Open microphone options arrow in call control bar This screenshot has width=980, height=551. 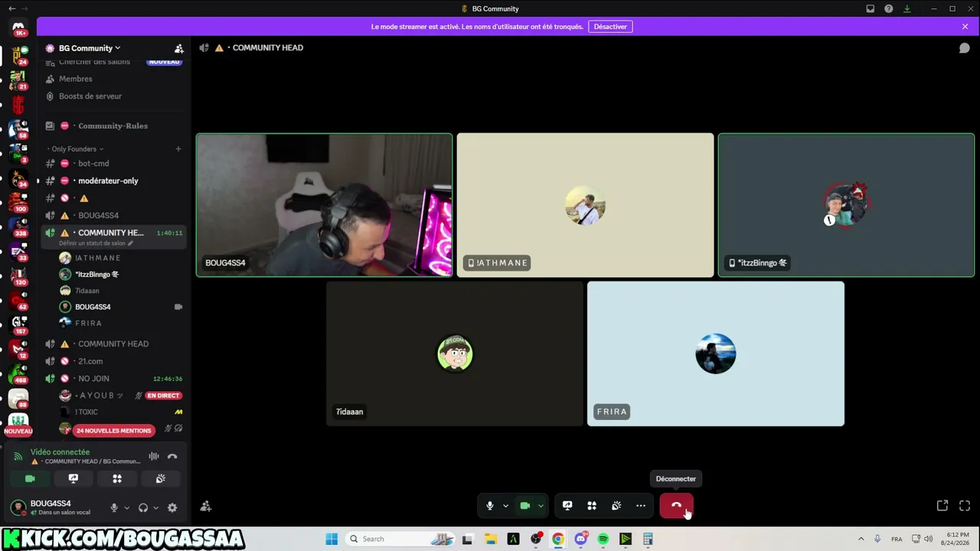(x=505, y=506)
